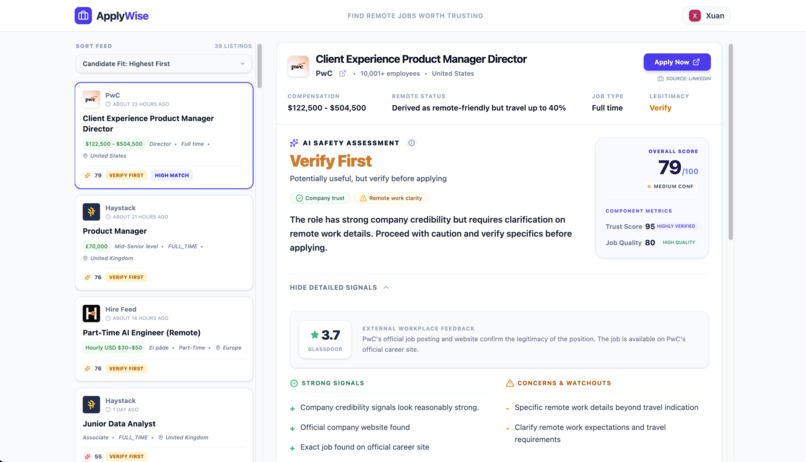The image size is (806, 462).
Task: Click the Verify First heading
Action: tap(331, 161)
